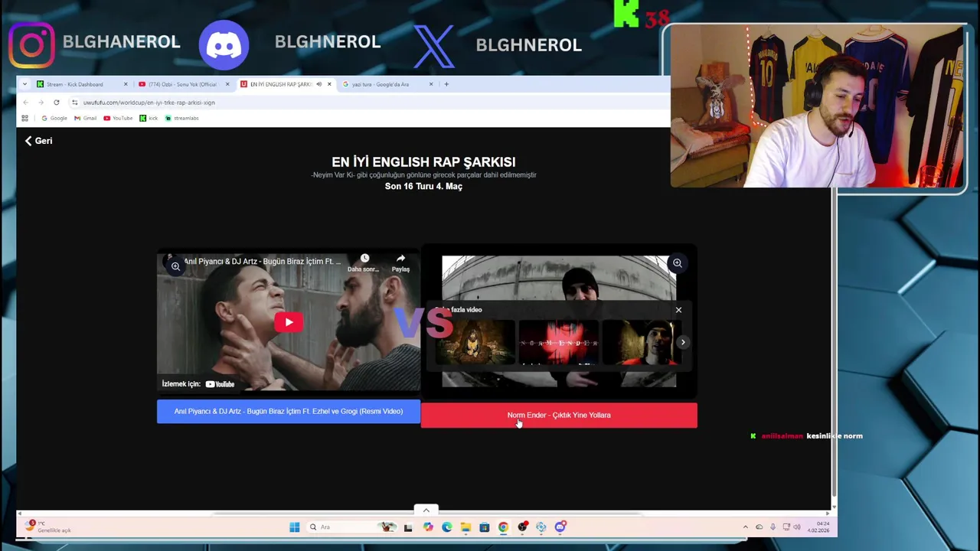The image size is (980, 551).
Task: Zoom the left video with the magnifier icon
Action: pos(175,266)
